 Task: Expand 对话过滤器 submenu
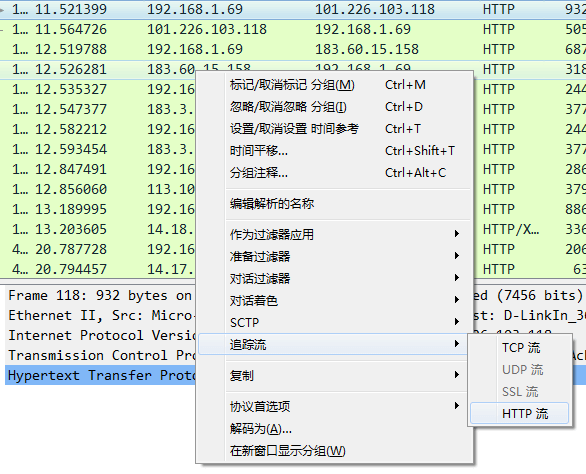[335, 278]
